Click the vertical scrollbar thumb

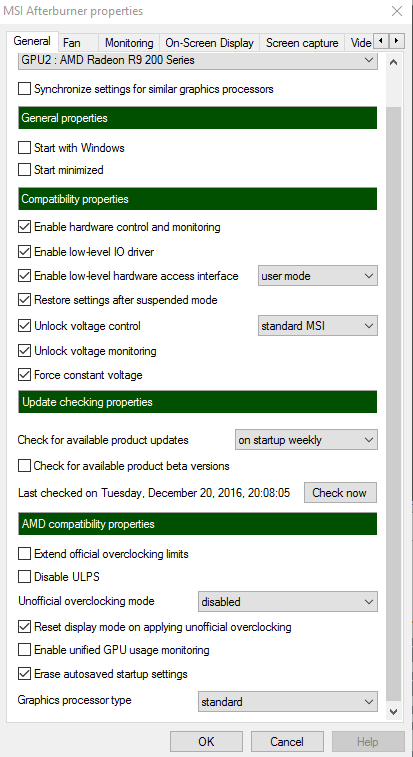pyautogui.click(x=393, y=403)
